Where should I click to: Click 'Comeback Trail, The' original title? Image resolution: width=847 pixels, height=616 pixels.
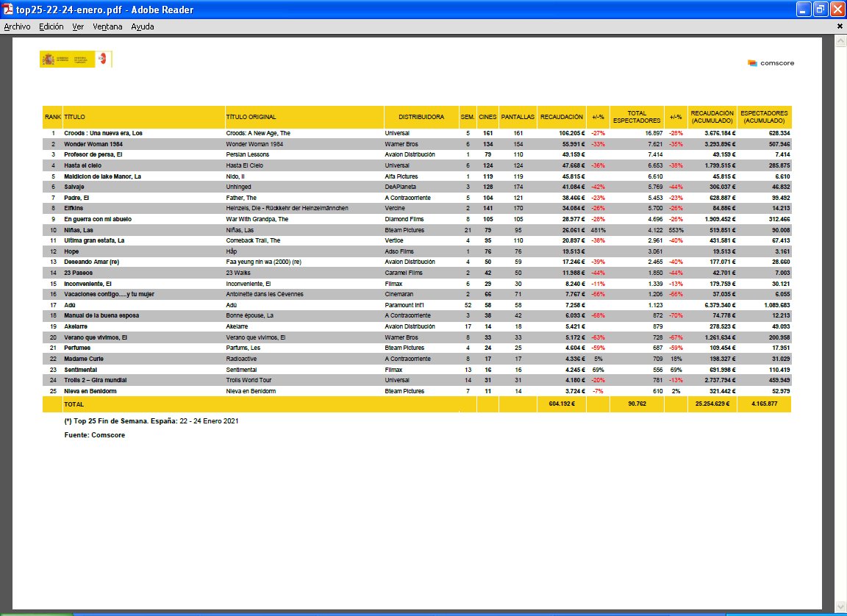[253, 241]
